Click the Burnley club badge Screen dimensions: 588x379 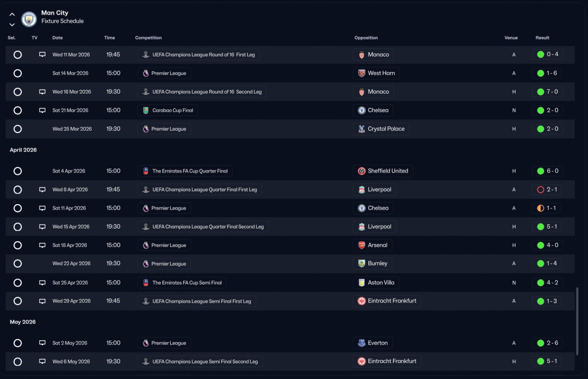362,264
